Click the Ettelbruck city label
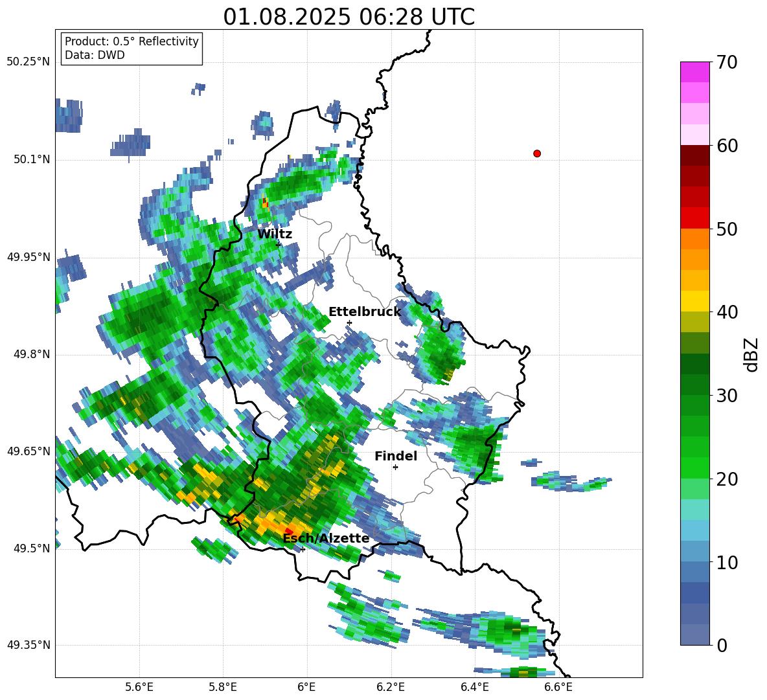Screen dimensions: 767x700 coord(365,312)
